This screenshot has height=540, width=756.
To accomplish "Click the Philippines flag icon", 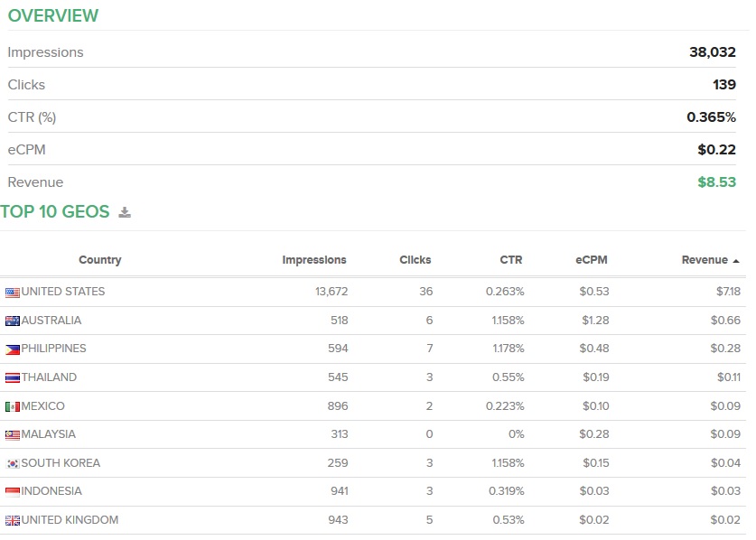I will click(x=13, y=349).
